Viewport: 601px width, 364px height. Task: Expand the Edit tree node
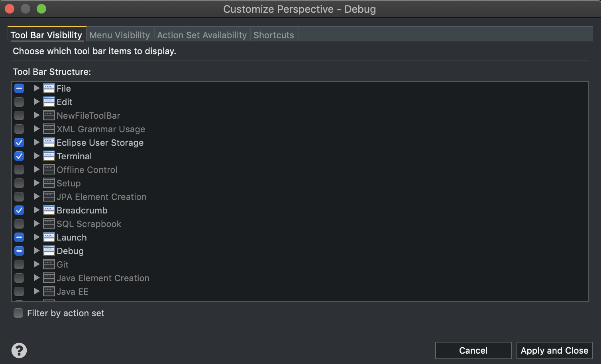(36, 102)
